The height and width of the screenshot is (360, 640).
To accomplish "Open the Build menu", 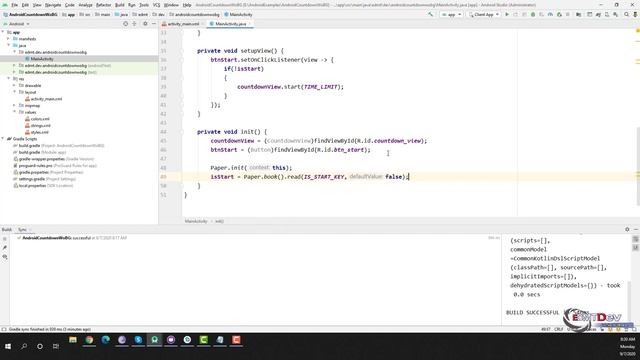I will coord(119,5).
